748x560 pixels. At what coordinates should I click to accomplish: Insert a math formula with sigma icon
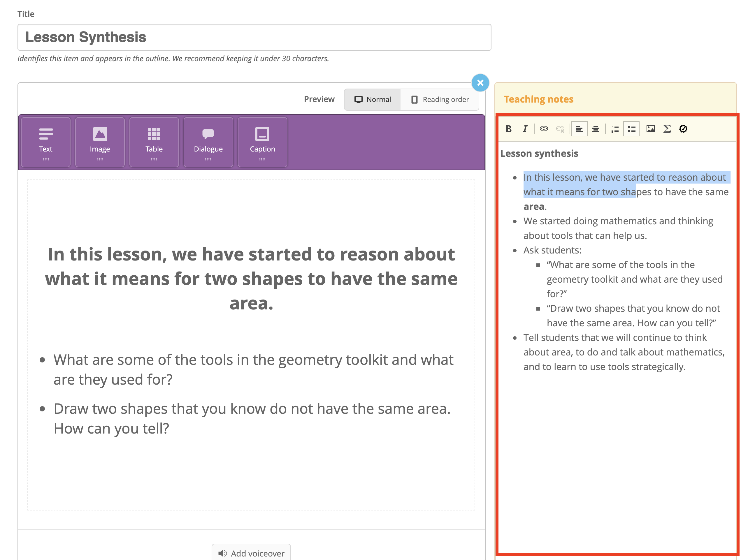pyautogui.click(x=667, y=129)
